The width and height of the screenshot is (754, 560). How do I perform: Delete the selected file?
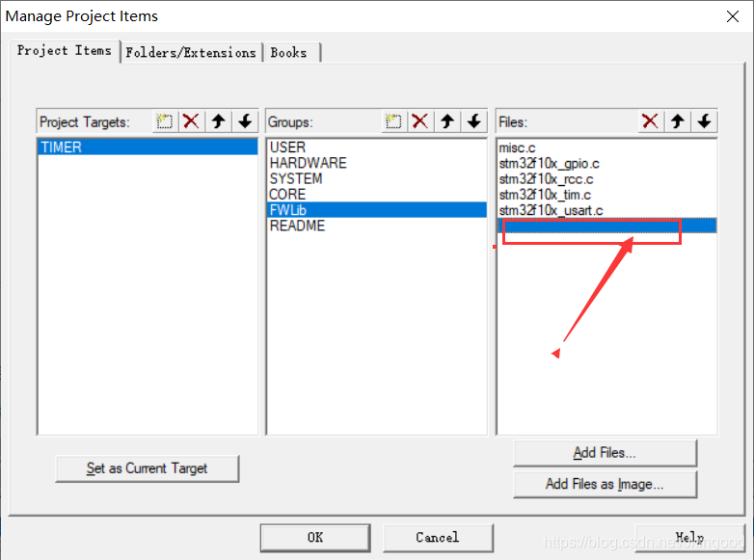[x=650, y=121]
